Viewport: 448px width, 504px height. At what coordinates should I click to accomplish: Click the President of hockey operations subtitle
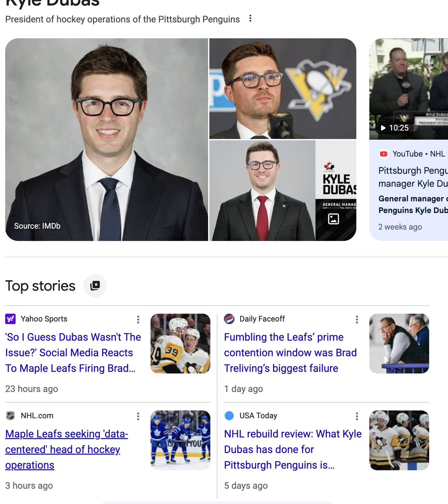point(122,19)
